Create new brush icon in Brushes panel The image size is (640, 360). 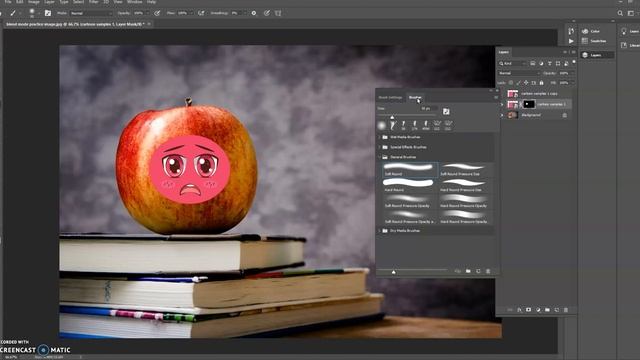(478, 271)
